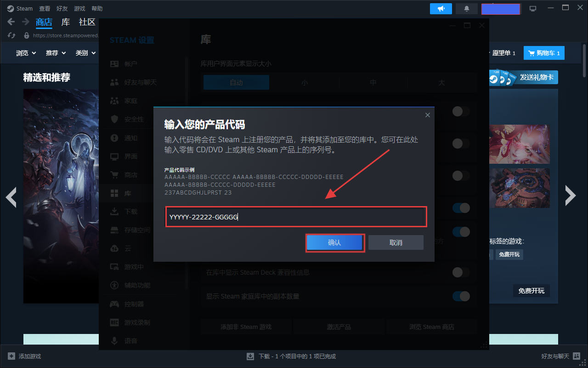Click 添加非 Steam 游戏 button

pyautogui.click(x=246, y=327)
